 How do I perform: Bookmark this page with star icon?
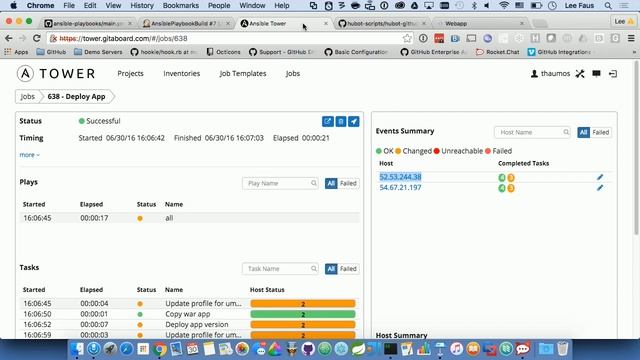coord(407,38)
